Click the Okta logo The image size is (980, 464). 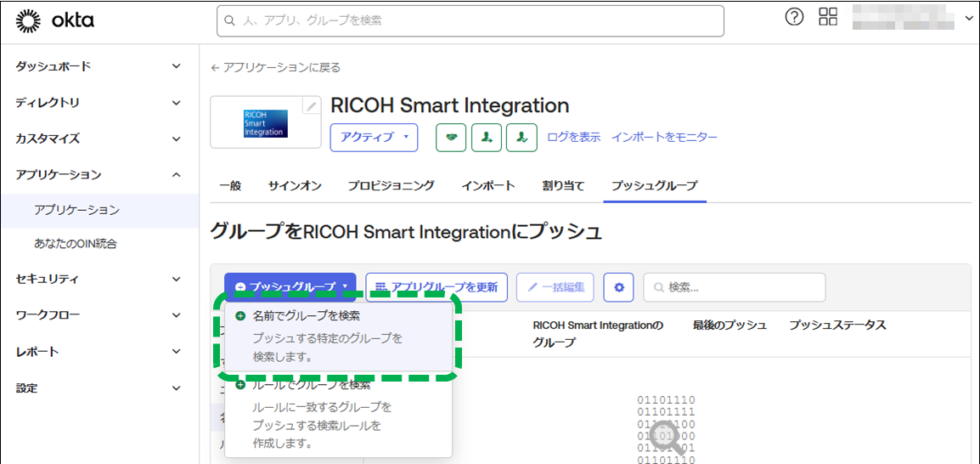click(54, 20)
